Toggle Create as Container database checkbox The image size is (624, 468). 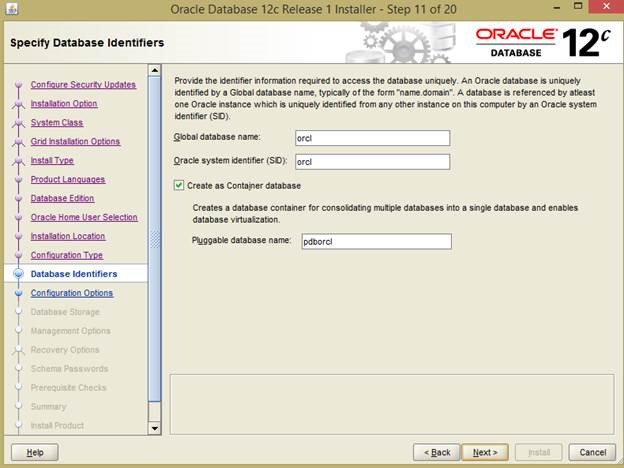coord(179,185)
